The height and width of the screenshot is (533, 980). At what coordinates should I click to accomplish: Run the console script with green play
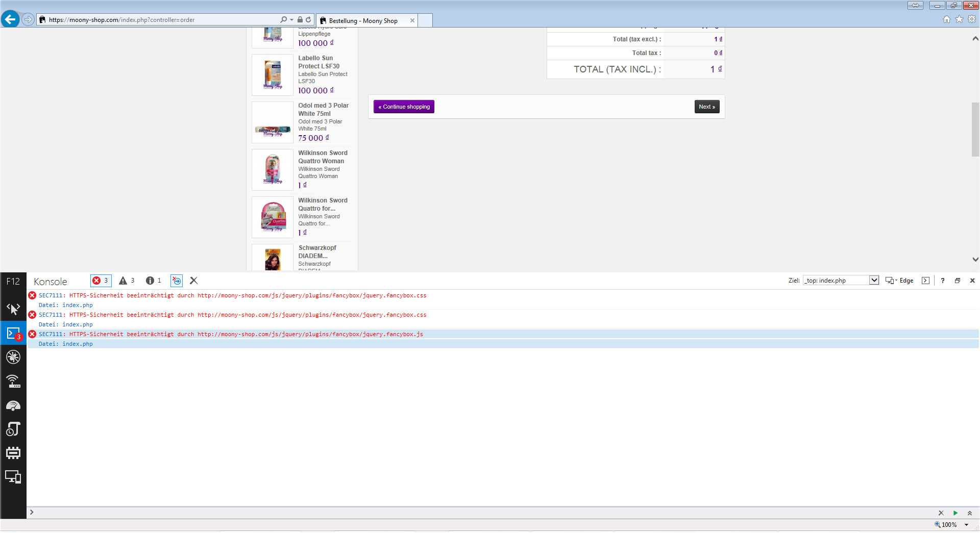click(955, 513)
